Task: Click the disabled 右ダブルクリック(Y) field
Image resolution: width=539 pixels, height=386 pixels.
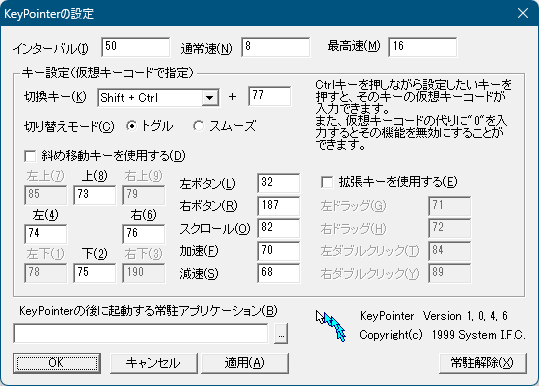Action: click(x=450, y=273)
